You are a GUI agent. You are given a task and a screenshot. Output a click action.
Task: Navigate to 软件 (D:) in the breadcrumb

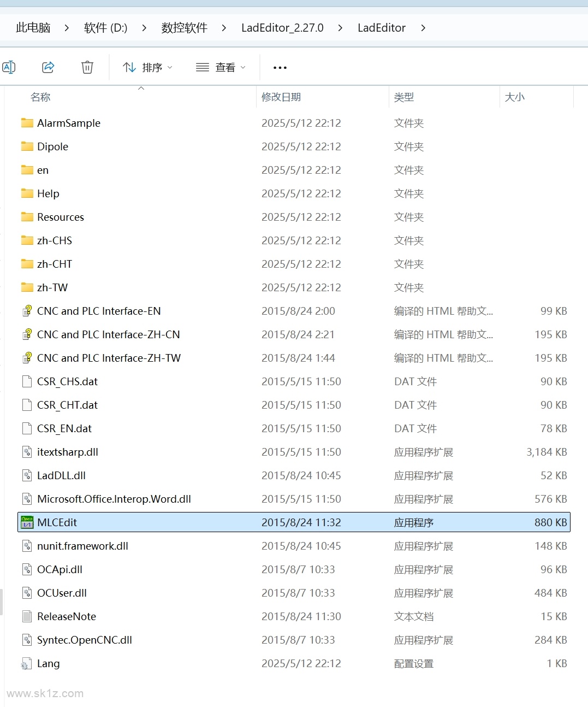[x=106, y=28]
